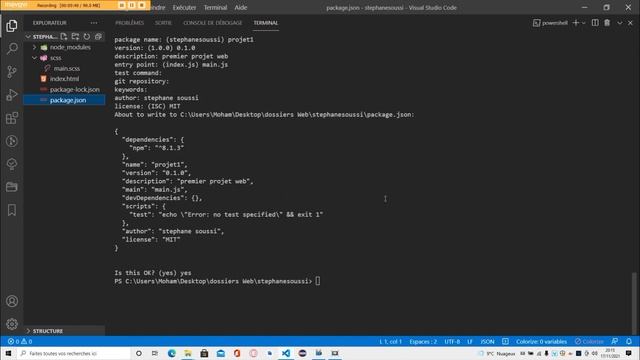Viewport: 640px width, 360px height.
Task: Open the Aide menu
Action: click(x=241, y=7)
